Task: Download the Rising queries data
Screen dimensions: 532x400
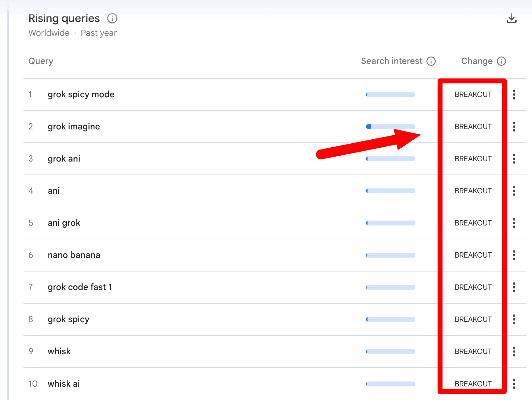Action: (x=512, y=18)
